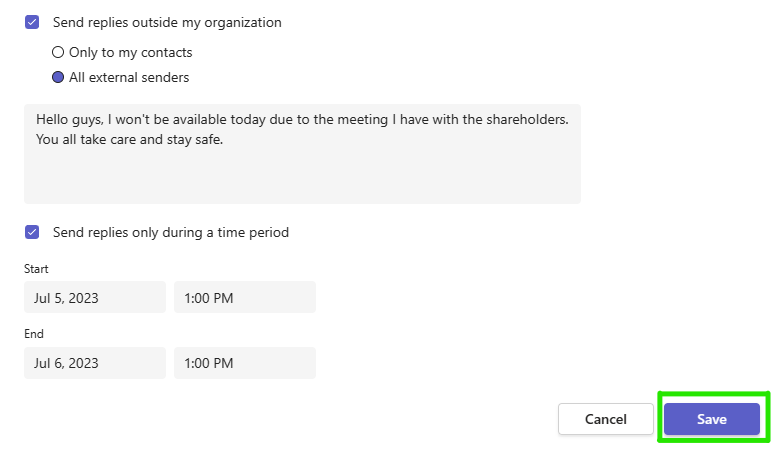Click the "All external senders" label text

click(129, 77)
